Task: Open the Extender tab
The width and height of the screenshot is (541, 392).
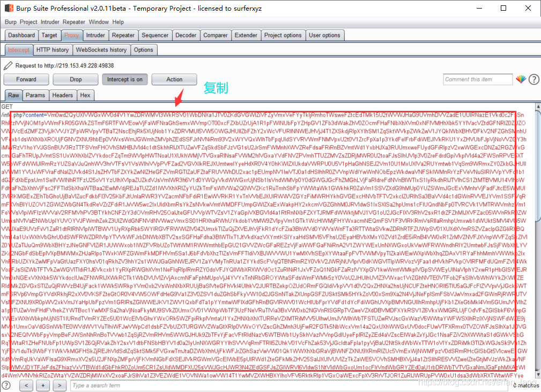Action: pyautogui.click(x=246, y=35)
